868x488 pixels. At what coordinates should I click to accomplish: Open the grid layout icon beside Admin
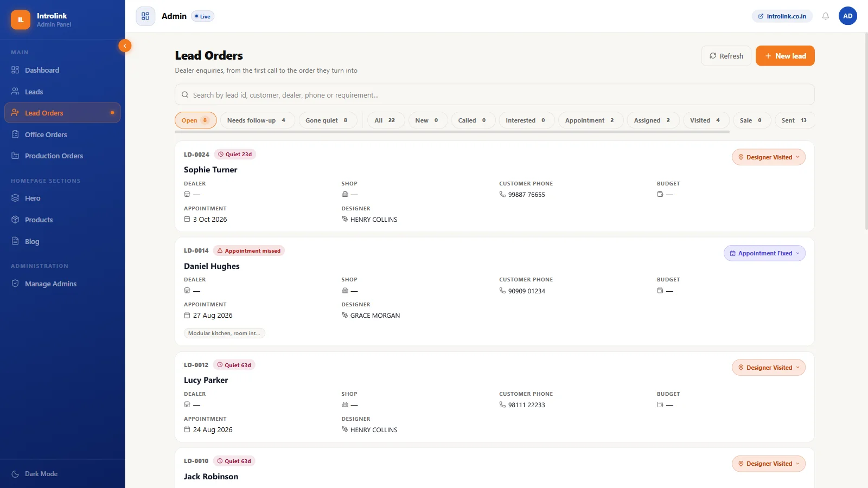point(145,16)
